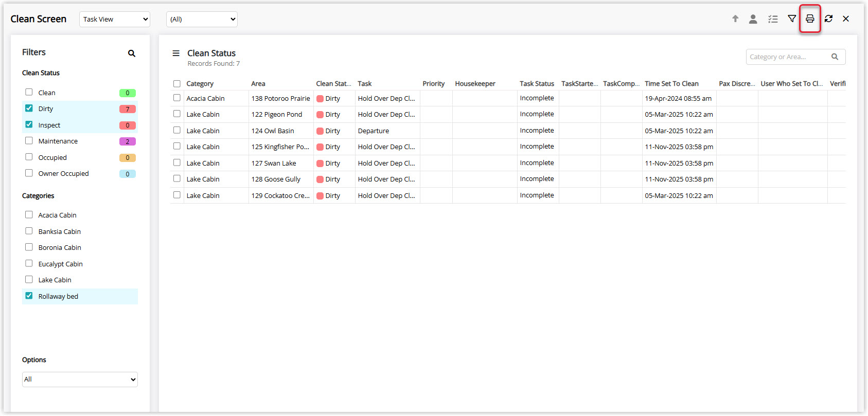Viewport: 868px width, 416px height.
Task: Select the 129 Cockatoo row checkbox
Action: 177,195
